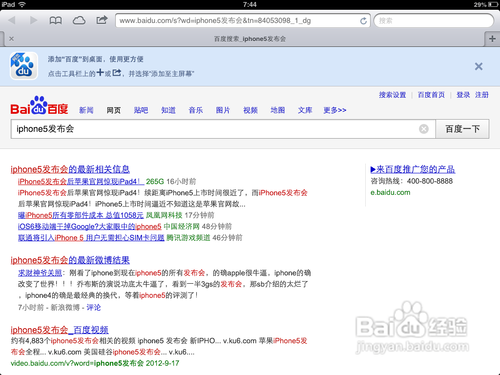This screenshot has width=500, height=375.
Task: Click the Baidu logo
Action: [x=39, y=106]
